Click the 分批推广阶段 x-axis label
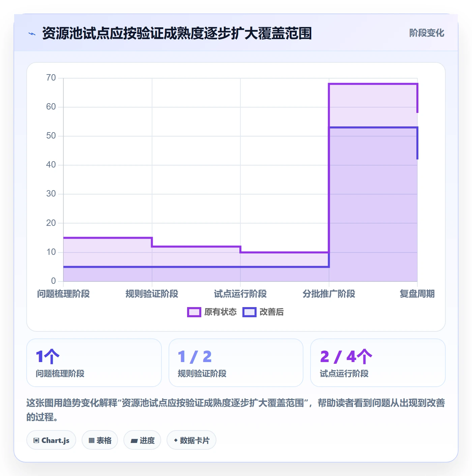Screen dimensions: 472x476 329,294
